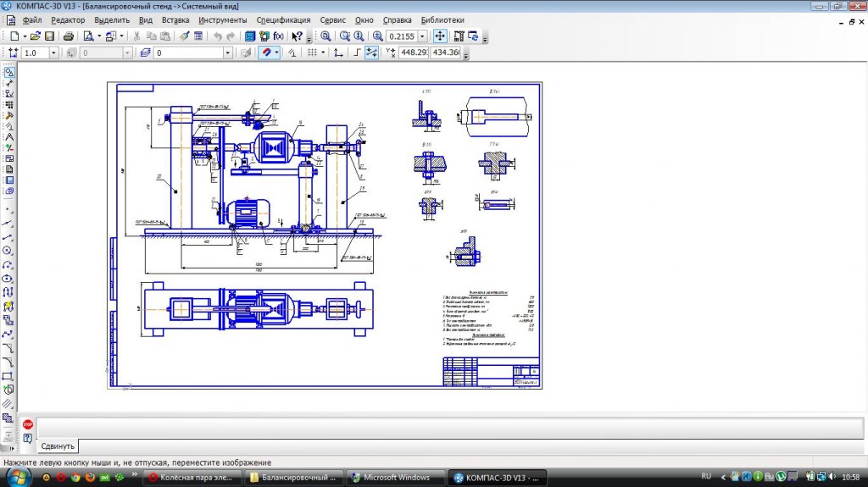The image size is (868, 487).
Task: Expand the snaps magnet dropdown arrow
Action: (x=277, y=53)
